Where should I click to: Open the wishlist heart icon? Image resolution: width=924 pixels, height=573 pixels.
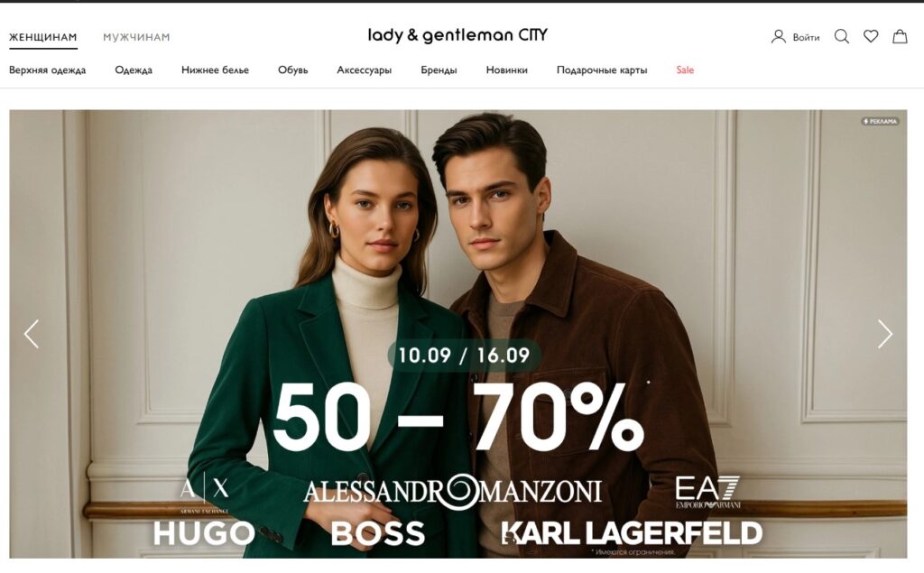pyautogui.click(x=871, y=37)
